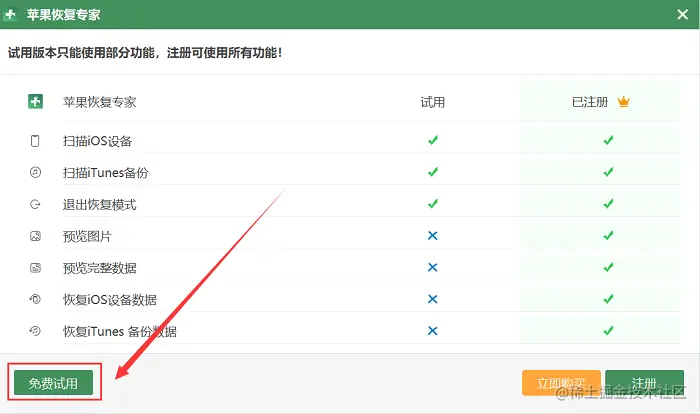
Task: Click the 预览完整数据 row label
Action: click(100, 268)
